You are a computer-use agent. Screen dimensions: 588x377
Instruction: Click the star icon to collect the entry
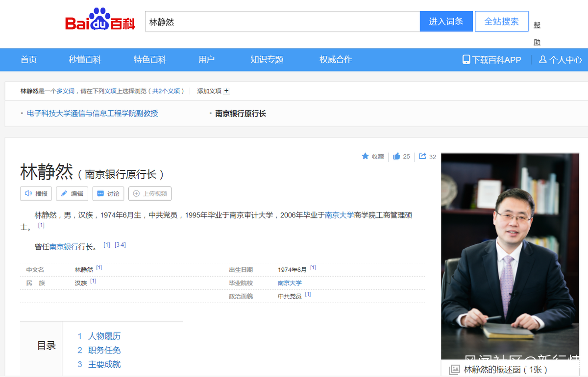click(x=365, y=156)
